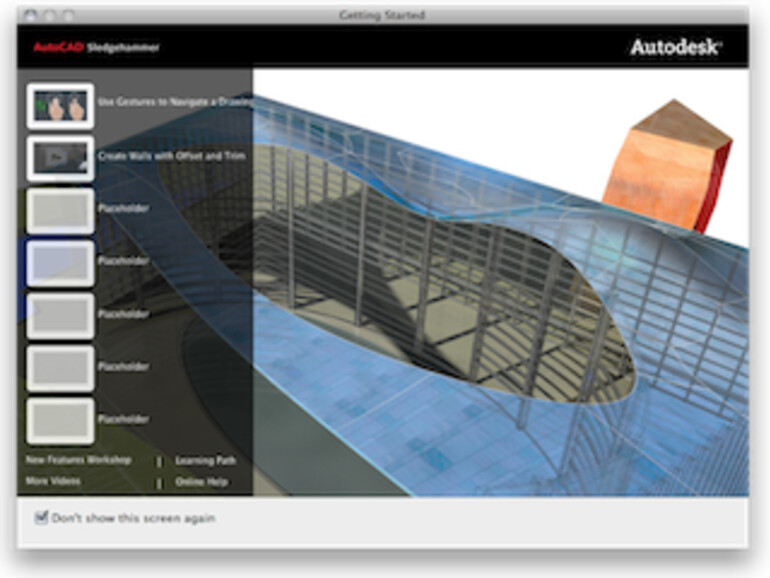Click the Use Gestures to Navigate a Drawing label
The width and height of the screenshot is (770, 578).
pyautogui.click(x=175, y=102)
